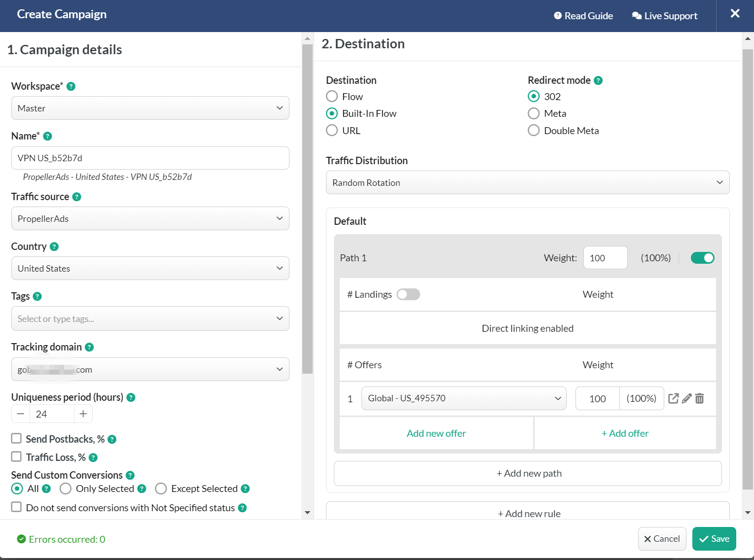754x560 pixels.
Task: Click the Name field help icon
Action: (x=48, y=136)
